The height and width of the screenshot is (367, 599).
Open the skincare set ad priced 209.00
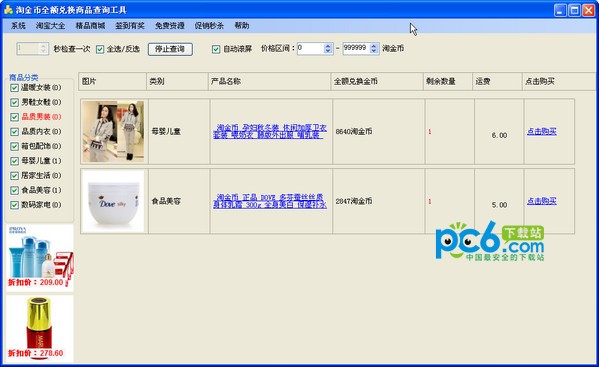point(40,258)
